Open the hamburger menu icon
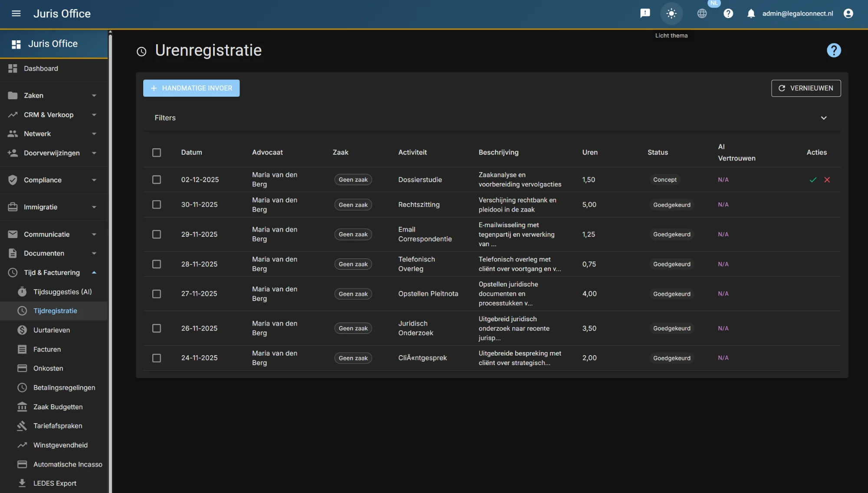The width and height of the screenshot is (868, 493). coord(16,13)
